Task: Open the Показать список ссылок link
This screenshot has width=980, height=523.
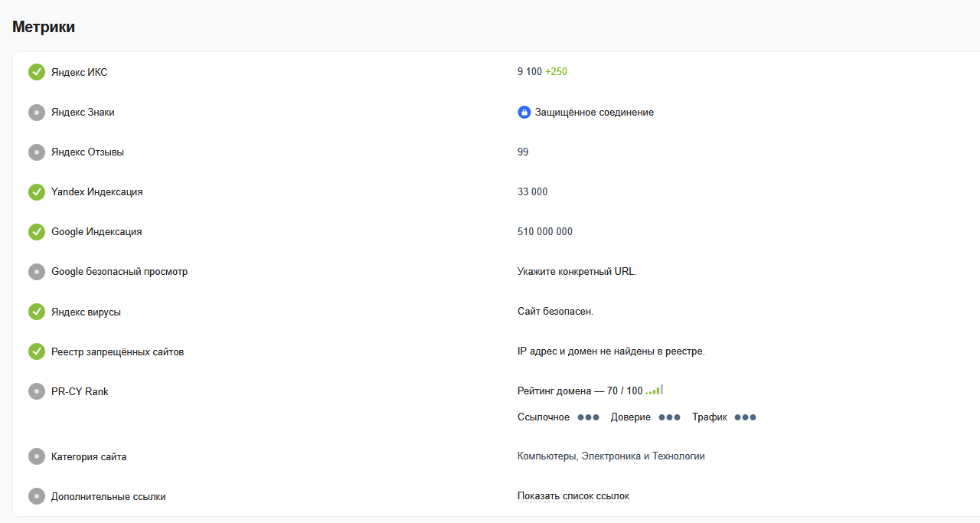Action: (x=573, y=496)
